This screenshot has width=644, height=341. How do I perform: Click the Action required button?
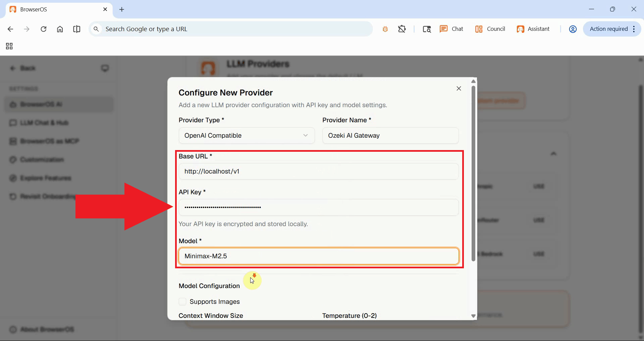coord(608,29)
